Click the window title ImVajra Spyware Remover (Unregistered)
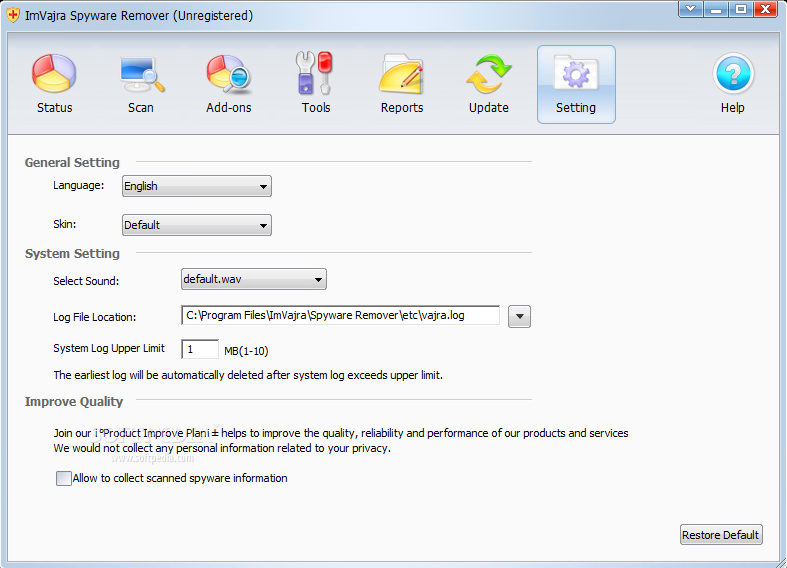 pos(139,16)
